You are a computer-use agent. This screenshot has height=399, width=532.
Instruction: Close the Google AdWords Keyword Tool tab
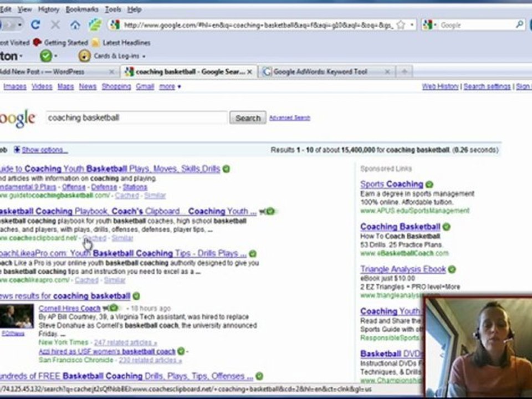(x=387, y=72)
